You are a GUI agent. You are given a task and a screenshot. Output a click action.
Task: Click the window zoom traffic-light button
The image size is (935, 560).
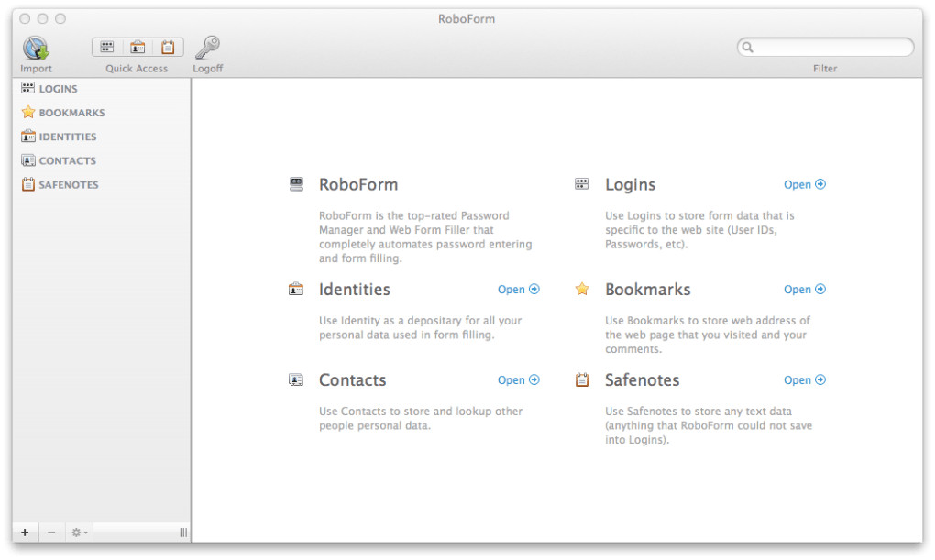coord(60,18)
